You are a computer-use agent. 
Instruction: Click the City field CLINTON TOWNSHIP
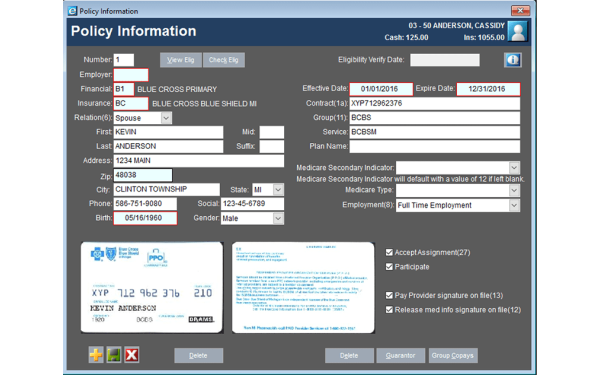click(x=167, y=189)
